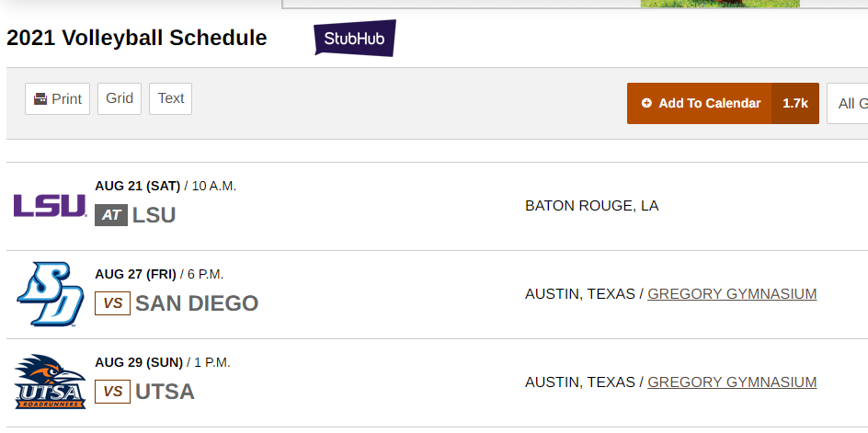The width and height of the screenshot is (868, 433).
Task: Open the All Games filter dropdown
Action: (848, 103)
